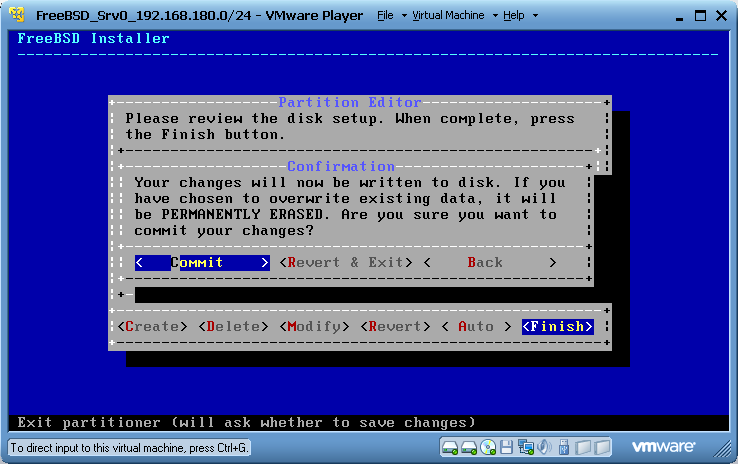738x464 pixels.
Task: Click the leftmost hard disk device icon
Action: tap(450, 447)
